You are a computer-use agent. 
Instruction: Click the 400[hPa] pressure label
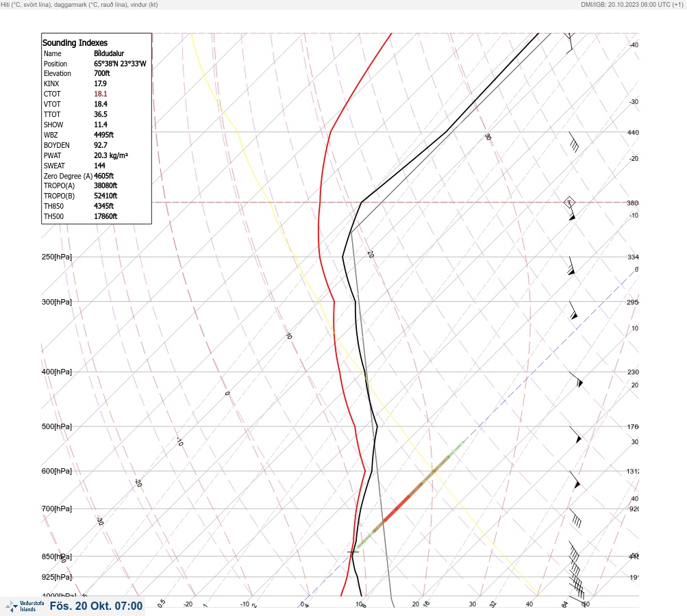click(x=57, y=372)
